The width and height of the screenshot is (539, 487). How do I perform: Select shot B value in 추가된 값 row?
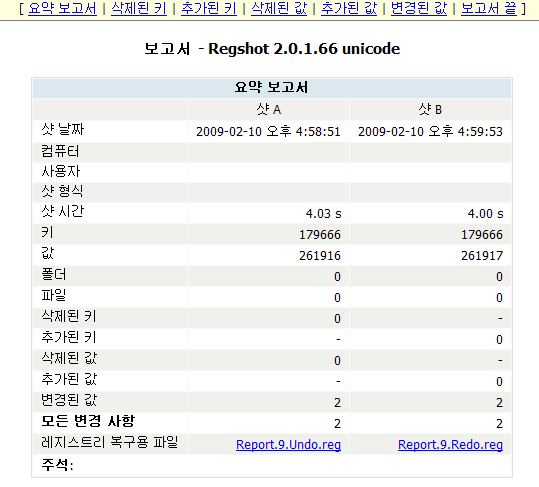coord(499,381)
